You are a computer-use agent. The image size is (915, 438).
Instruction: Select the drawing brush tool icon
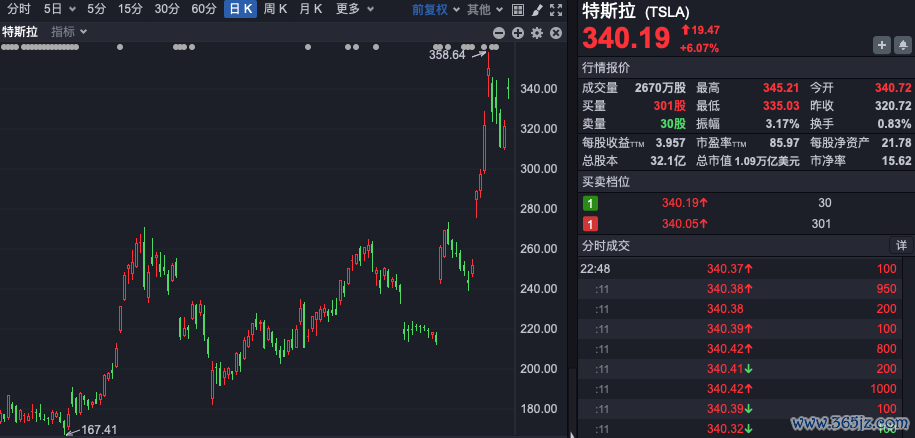(537, 9)
